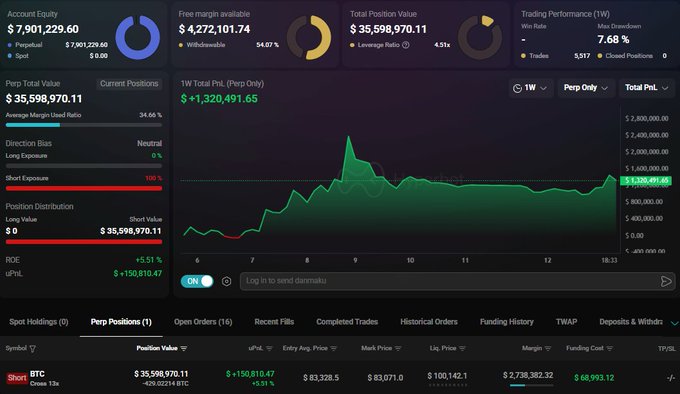
Task: Click the PnL peak near day 9
Action: (348, 137)
